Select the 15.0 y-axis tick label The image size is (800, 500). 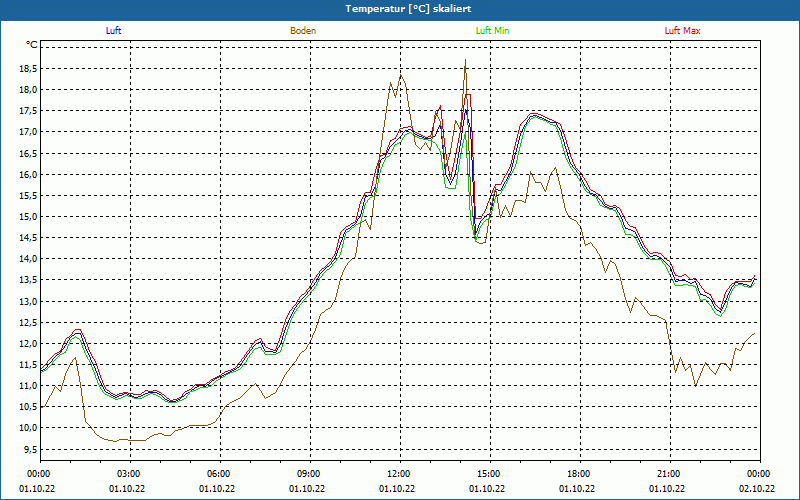click(x=27, y=216)
